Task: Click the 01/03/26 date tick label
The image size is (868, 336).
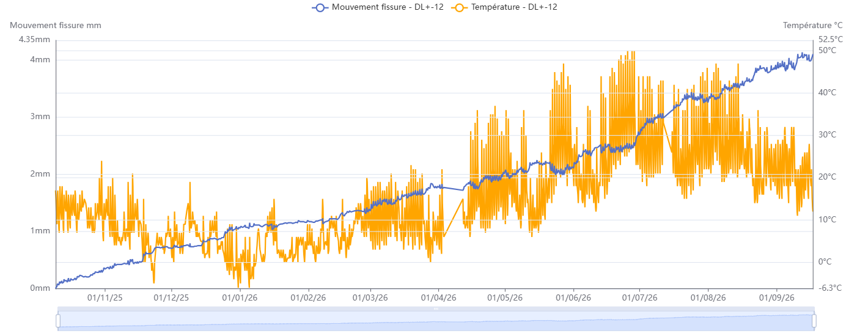Action: tap(370, 298)
